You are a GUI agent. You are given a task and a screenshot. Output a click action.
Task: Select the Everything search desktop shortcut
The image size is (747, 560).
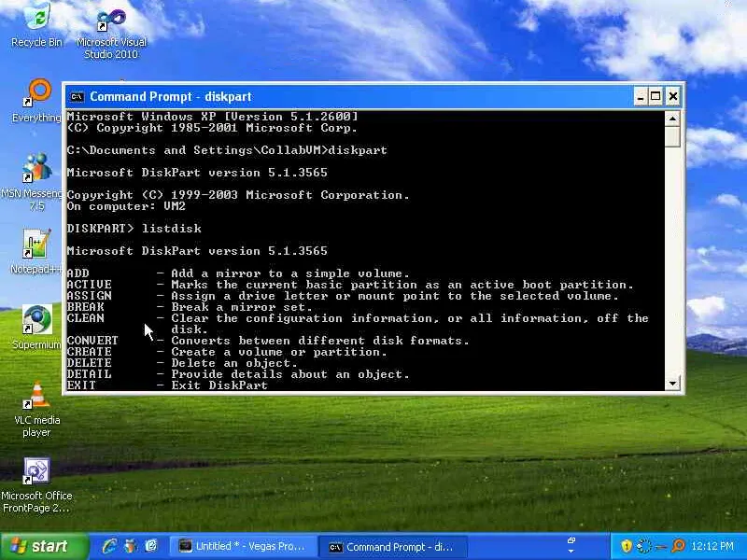coord(37,101)
